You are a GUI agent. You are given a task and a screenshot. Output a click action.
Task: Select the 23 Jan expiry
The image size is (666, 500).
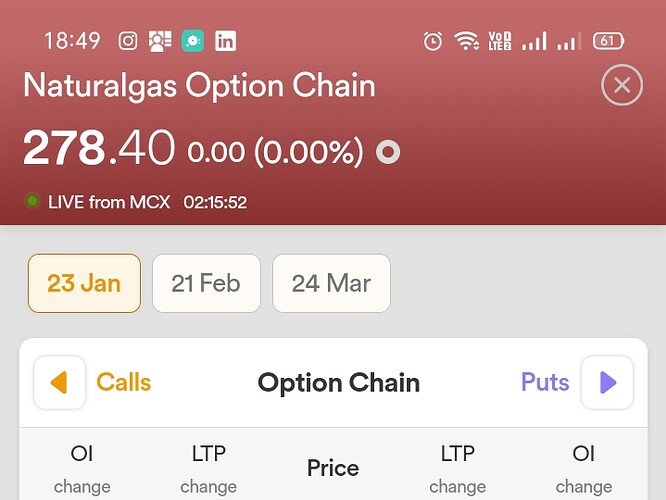pyautogui.click(x=84, y=283)
